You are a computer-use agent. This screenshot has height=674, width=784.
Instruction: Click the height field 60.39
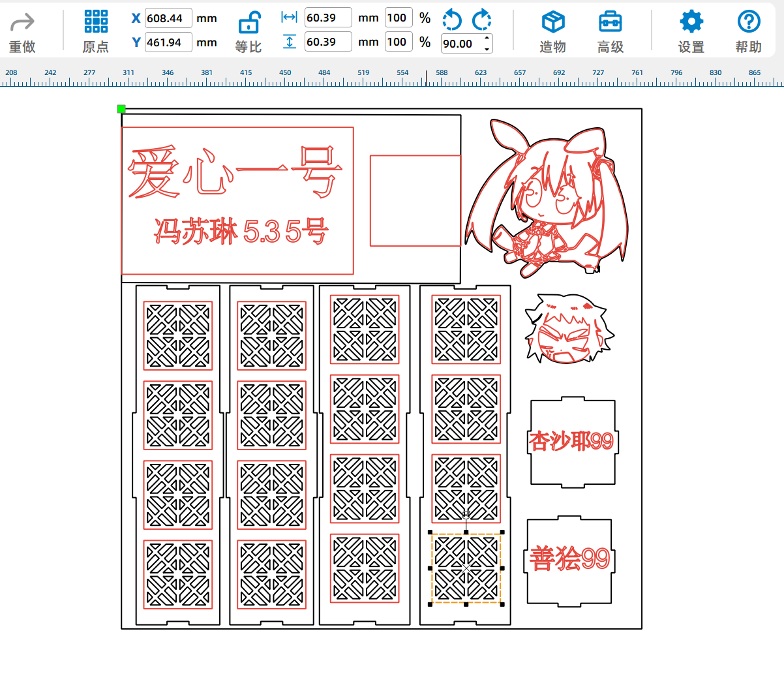pyautogui.click(x=328, y=42)
